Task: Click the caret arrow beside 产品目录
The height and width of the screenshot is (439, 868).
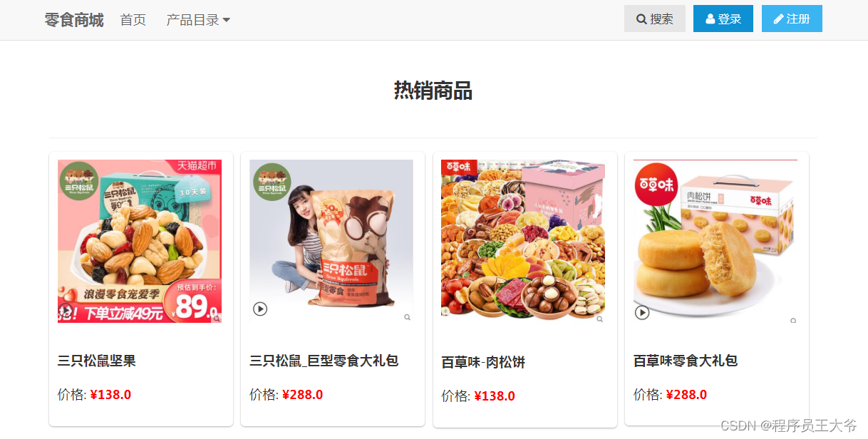Action: click(x=227, y=20)
